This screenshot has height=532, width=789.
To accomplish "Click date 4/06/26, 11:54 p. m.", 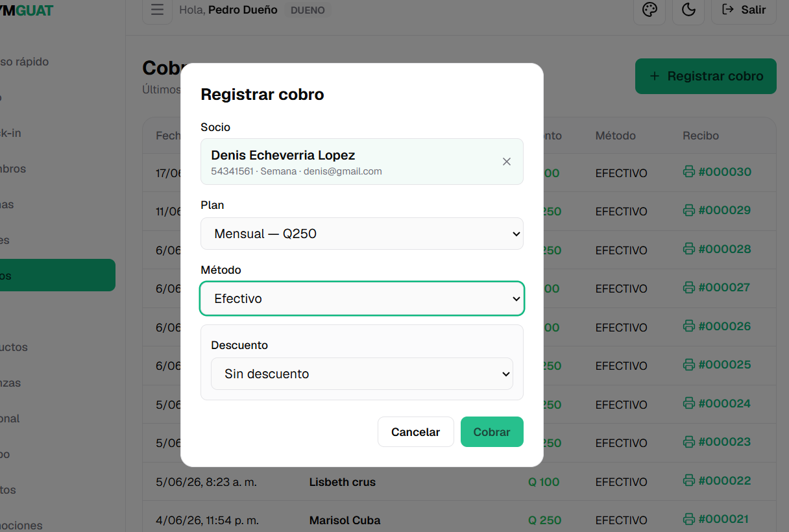I will tap(207, 520).
